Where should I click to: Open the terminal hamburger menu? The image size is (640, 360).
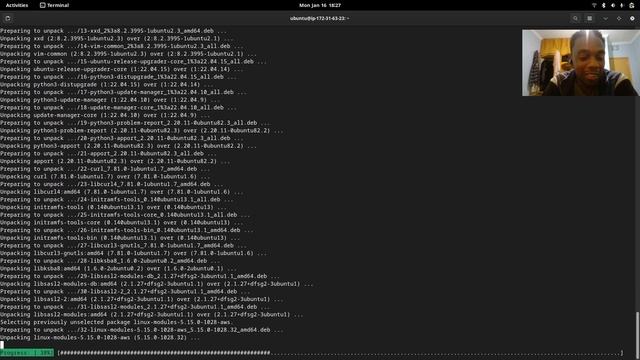click(589, 18)
